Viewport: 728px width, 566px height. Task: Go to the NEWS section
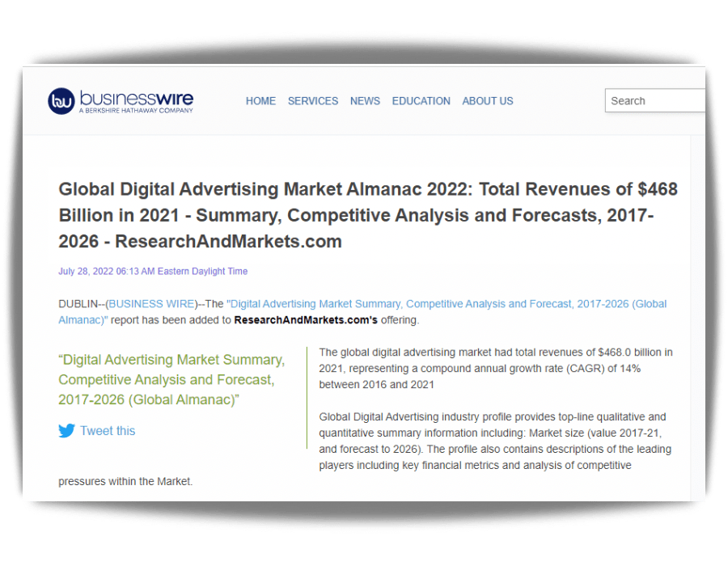point(365,101)
